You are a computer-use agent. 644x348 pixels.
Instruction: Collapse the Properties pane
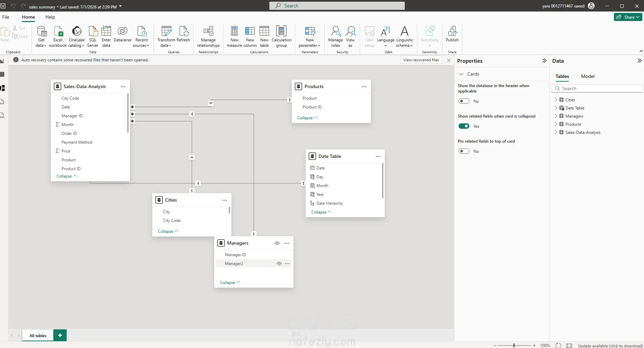pyautogui.click(x=544, y=61)
